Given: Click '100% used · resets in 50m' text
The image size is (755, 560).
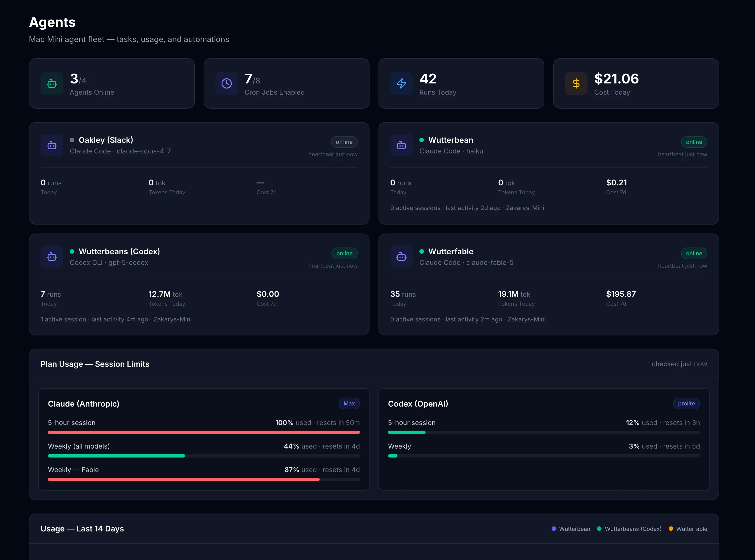Looking at the screenshot, I should (x=317, y=423).
